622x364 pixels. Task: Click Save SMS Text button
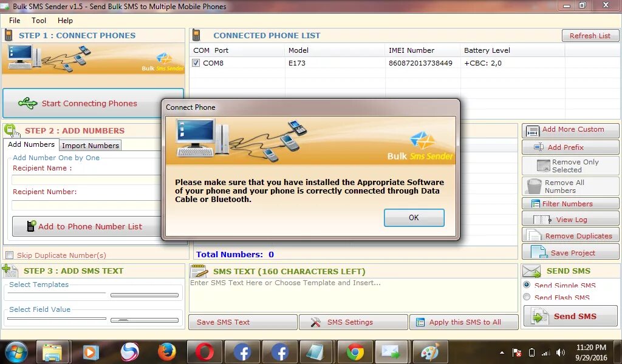(243, 322)
